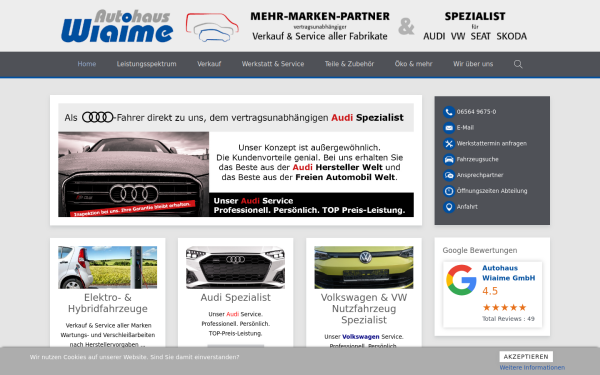The image size is (600, 375).
Task: Open the Wir über uns menu
Action: pos(473,64)
